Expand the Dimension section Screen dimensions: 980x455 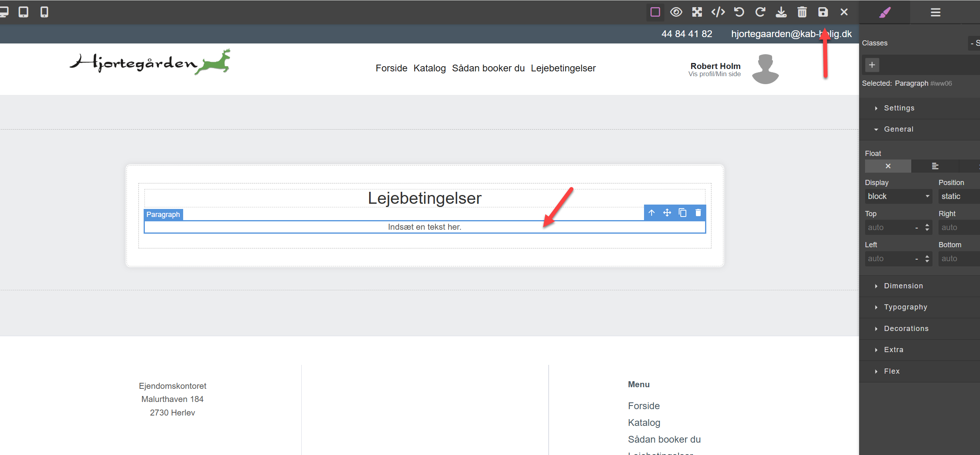coord(903,286)
